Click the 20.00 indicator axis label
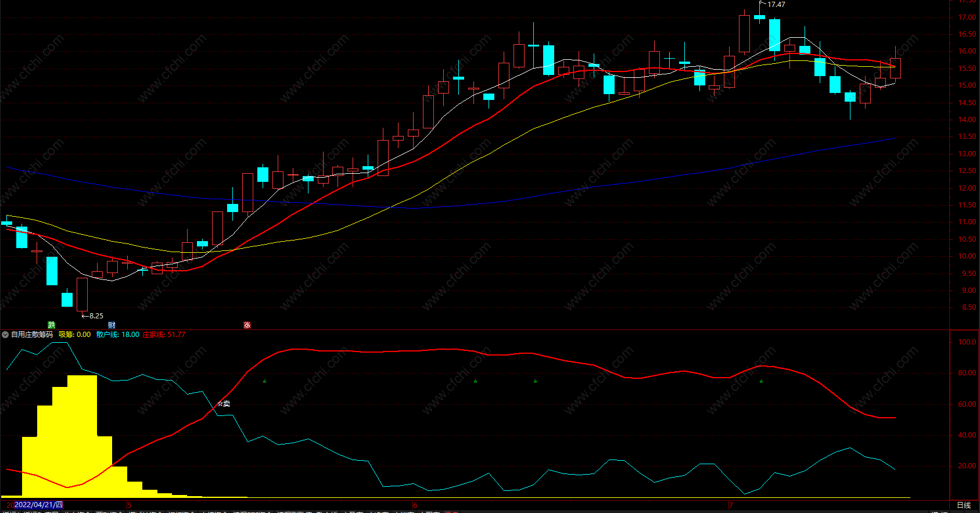The height and width of the screenshot is (513, 980). click(967, 466)
